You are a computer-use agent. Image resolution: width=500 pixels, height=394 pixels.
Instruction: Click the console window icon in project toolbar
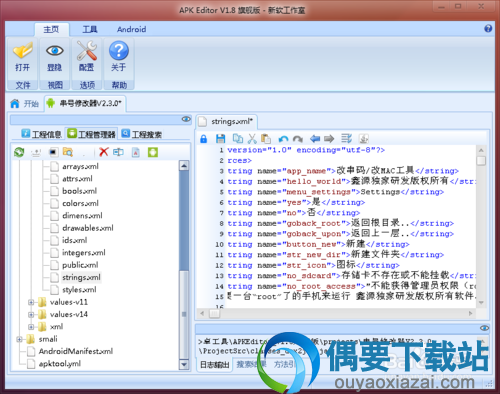(53, 152)
